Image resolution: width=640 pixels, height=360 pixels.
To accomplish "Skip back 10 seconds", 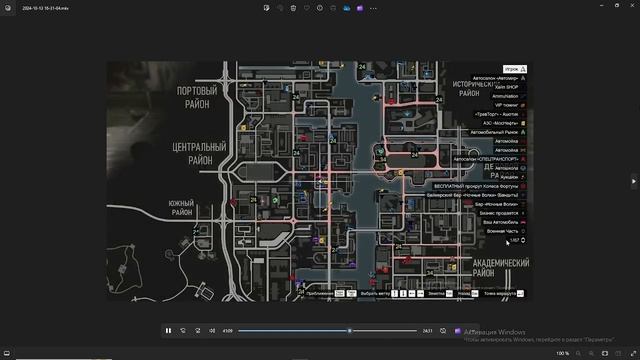I will click(183, 331).
